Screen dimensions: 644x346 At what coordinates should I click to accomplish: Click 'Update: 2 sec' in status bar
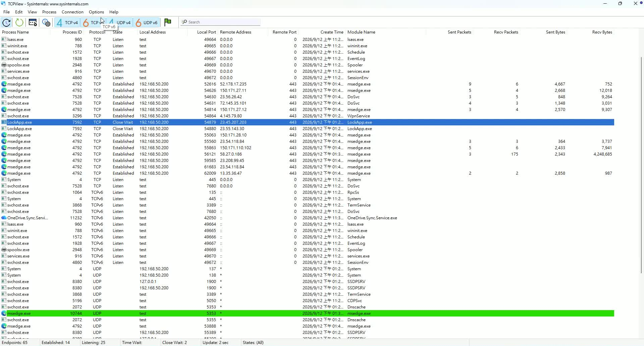coord(215,343)
